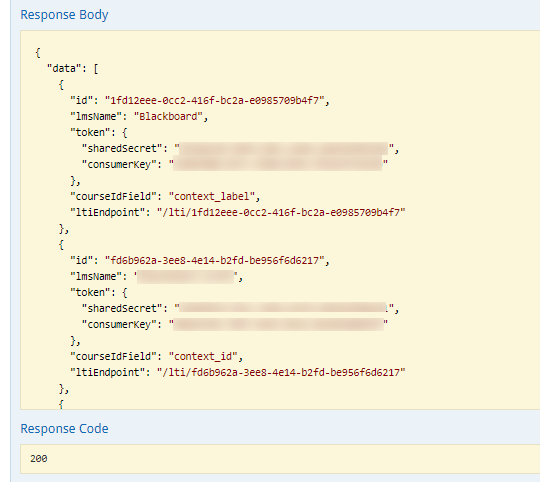Click the blurred consumerKey of Blackboard entry

(278, 164)
